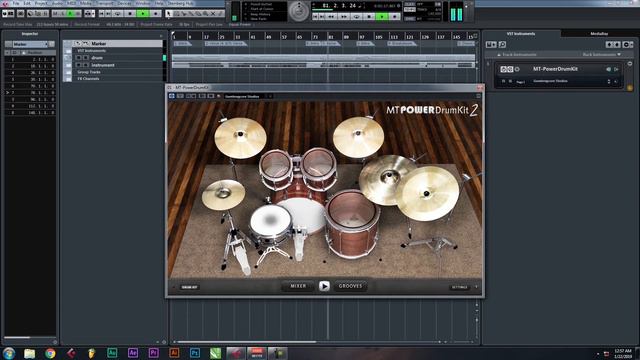Toggle mute on the Instrument track
Image resolution: width=640 pixels, height=360 pixels.
pyautogui.click(x=78, y=65)
